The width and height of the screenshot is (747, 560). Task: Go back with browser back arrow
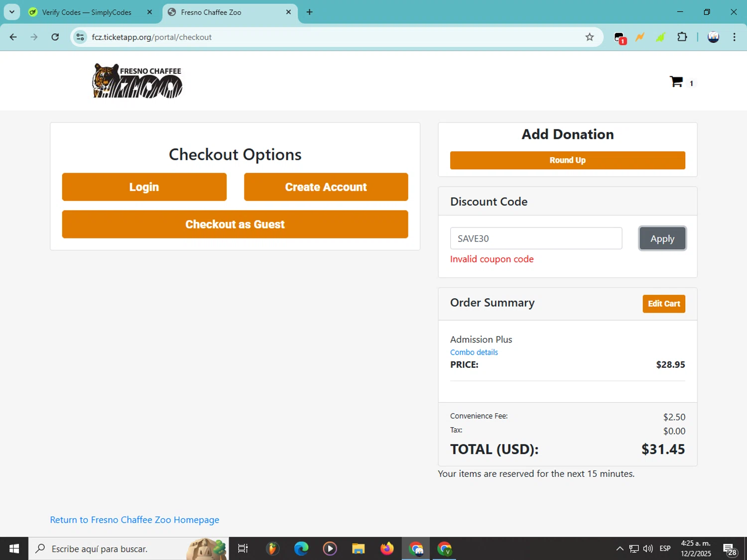point(13,37)
